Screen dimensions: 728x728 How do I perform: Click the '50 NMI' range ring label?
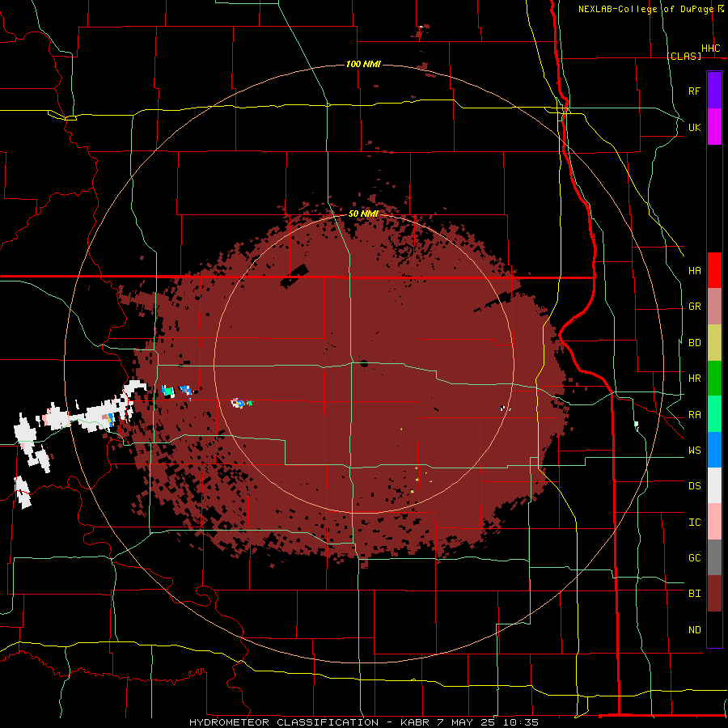coord(363,214)
